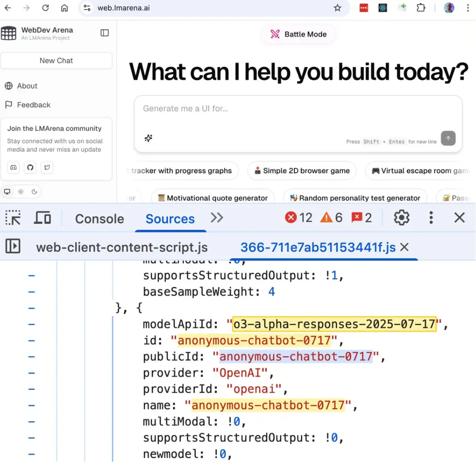This screenshot has height=462, width=476.
Task: Bookmark this page with the star icon
Action: (338, 8)
